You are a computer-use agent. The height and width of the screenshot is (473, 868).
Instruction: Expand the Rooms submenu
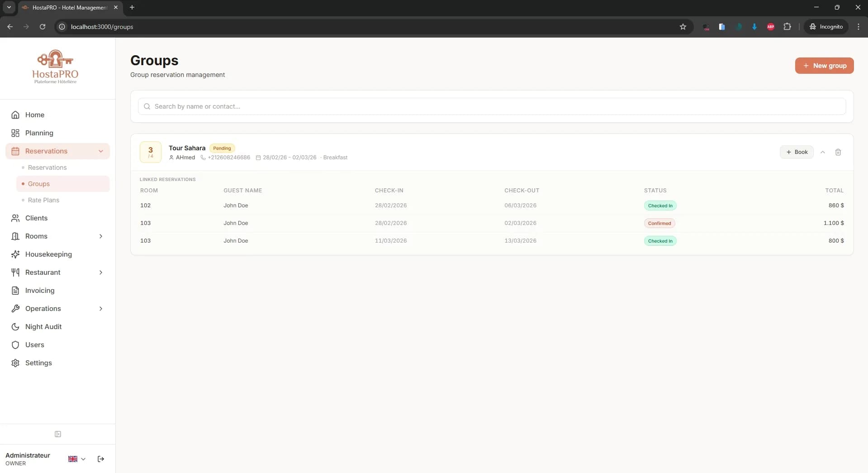(101, 236)
